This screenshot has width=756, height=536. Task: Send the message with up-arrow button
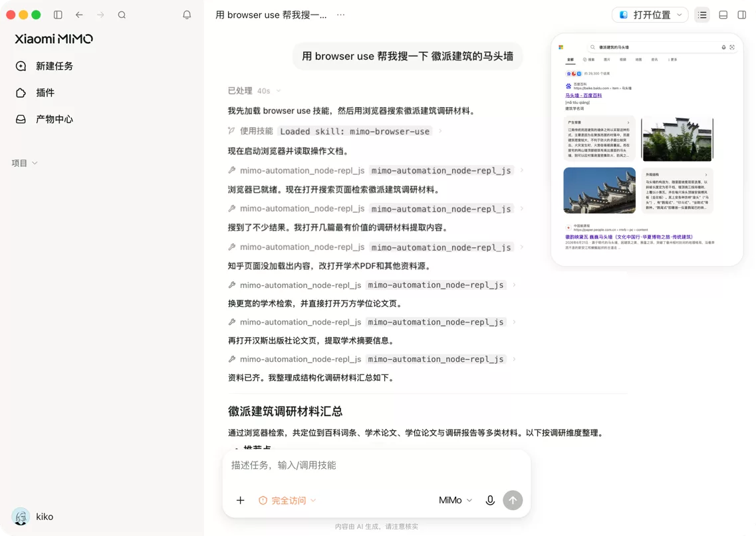[x=513, y=500]
